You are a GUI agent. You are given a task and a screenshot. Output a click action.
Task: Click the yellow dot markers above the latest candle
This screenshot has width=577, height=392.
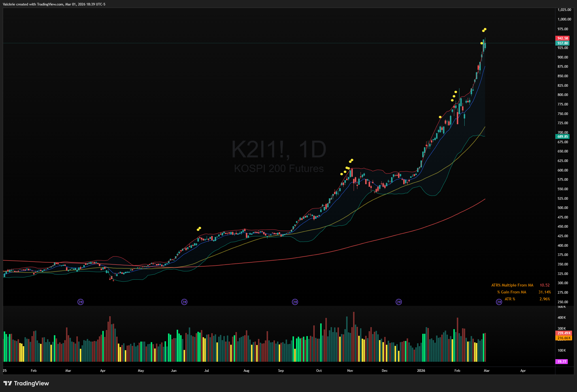[484, 30]
